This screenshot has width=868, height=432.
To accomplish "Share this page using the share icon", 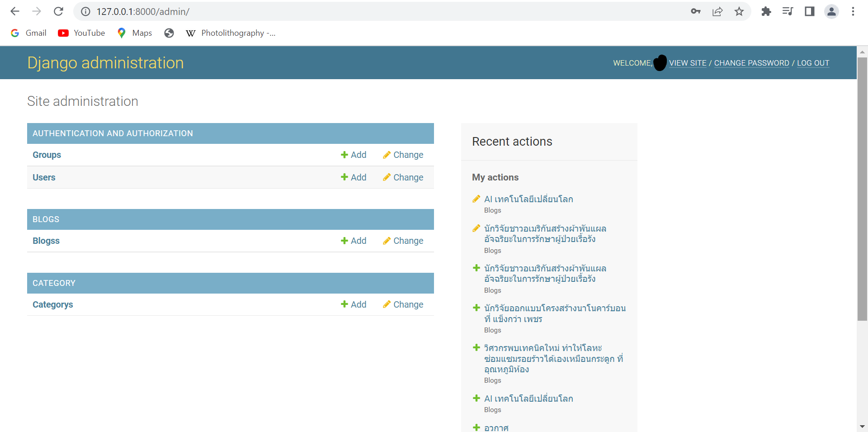I will tap(717, 11).
